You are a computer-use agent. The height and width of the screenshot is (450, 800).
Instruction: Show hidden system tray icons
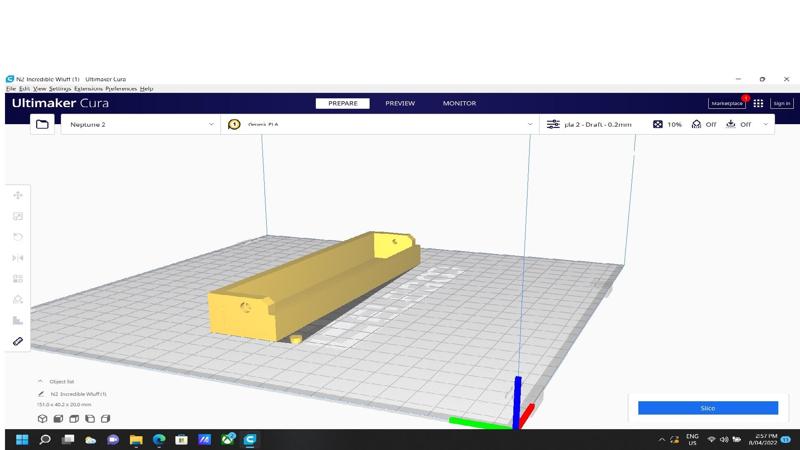[662, 439]
